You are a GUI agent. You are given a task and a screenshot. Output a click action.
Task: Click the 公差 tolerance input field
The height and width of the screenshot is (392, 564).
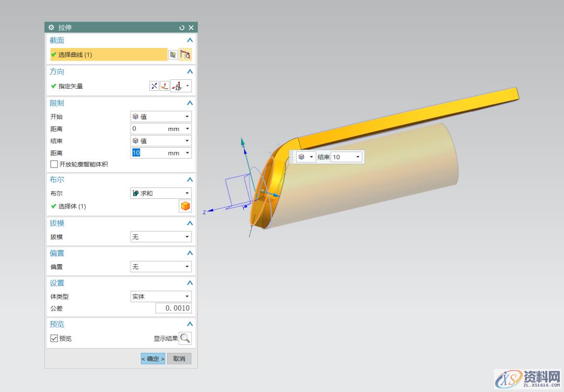click(x=173, y=308)
